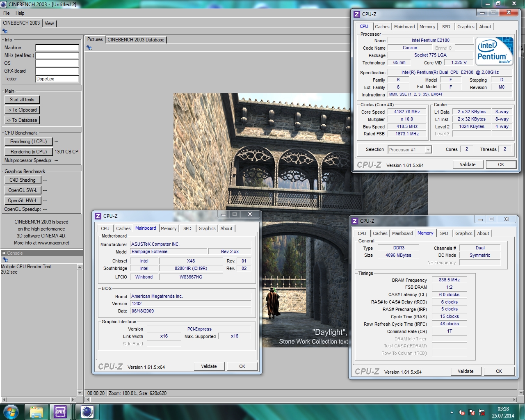
Task: Open CPU tab in Mainboard CPU-Z window
Action: (x=105, y=228)
